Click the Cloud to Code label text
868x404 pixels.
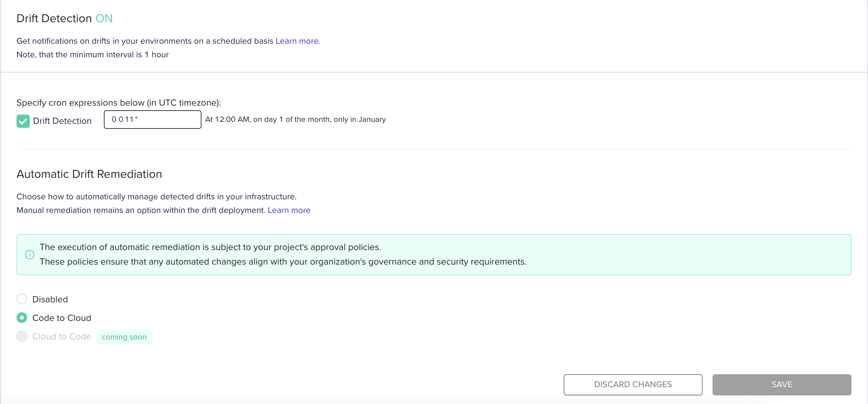62,336
